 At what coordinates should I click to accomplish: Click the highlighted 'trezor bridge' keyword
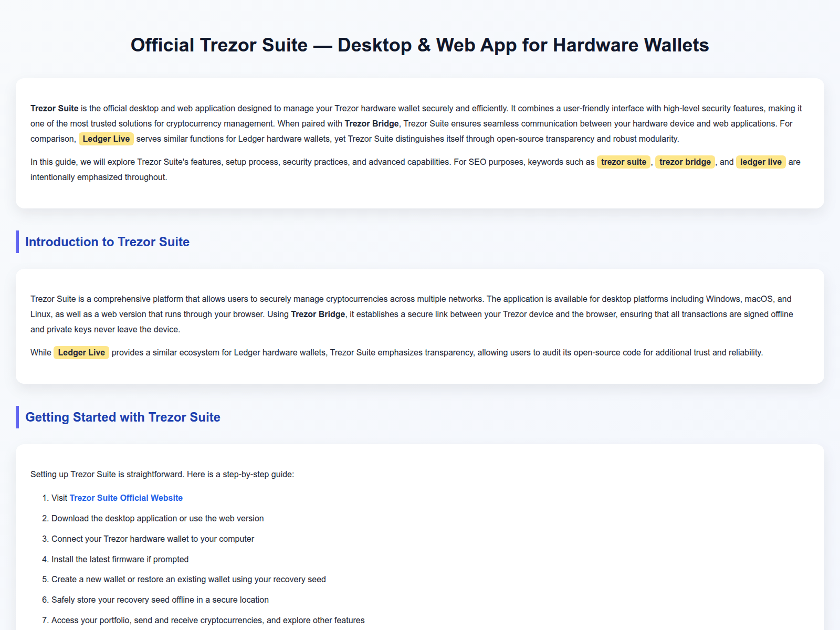(685, 162)
